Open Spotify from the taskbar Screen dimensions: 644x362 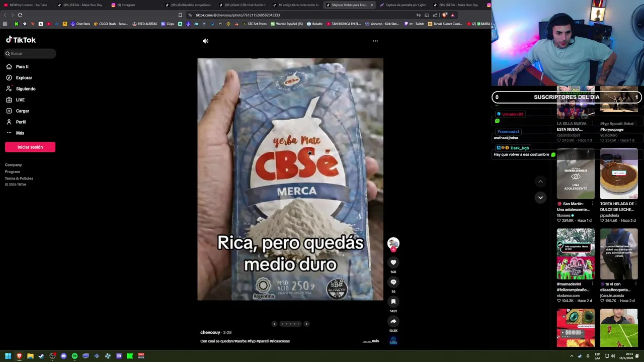[x=74, y=356]
